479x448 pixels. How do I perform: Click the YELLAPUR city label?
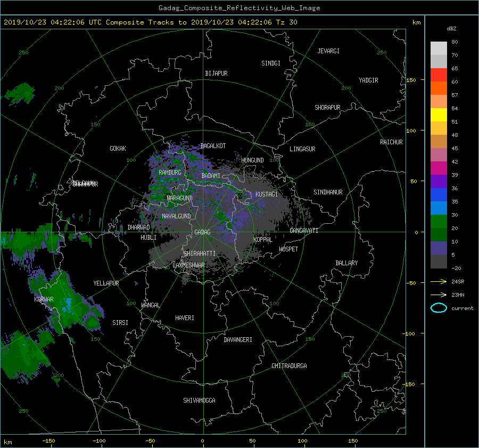point(106,283)
